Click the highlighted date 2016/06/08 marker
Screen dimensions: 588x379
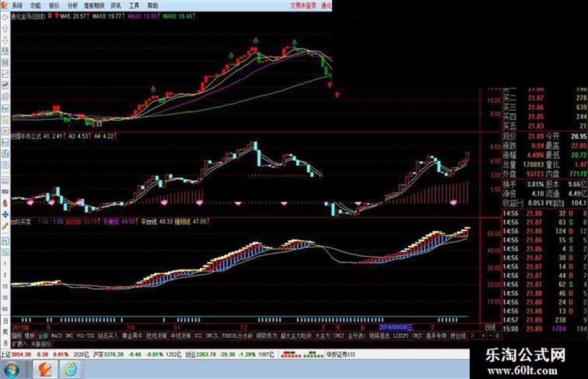[396, 327]
